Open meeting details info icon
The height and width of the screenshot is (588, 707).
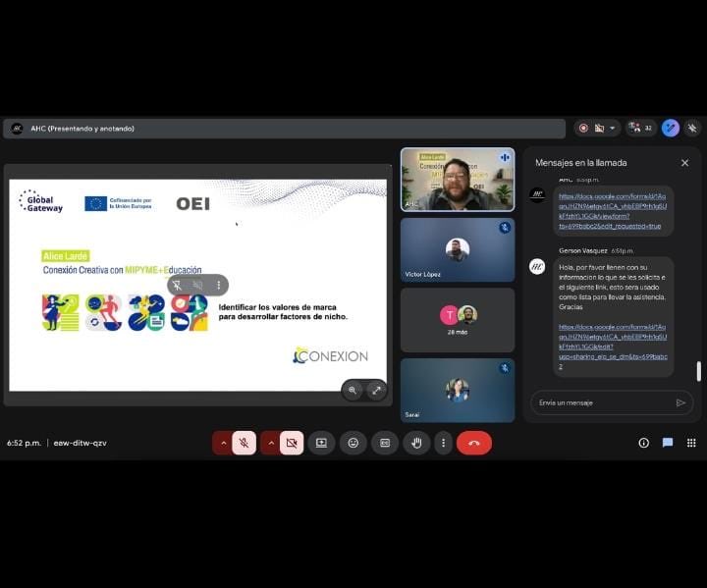[x=643, y=444]
